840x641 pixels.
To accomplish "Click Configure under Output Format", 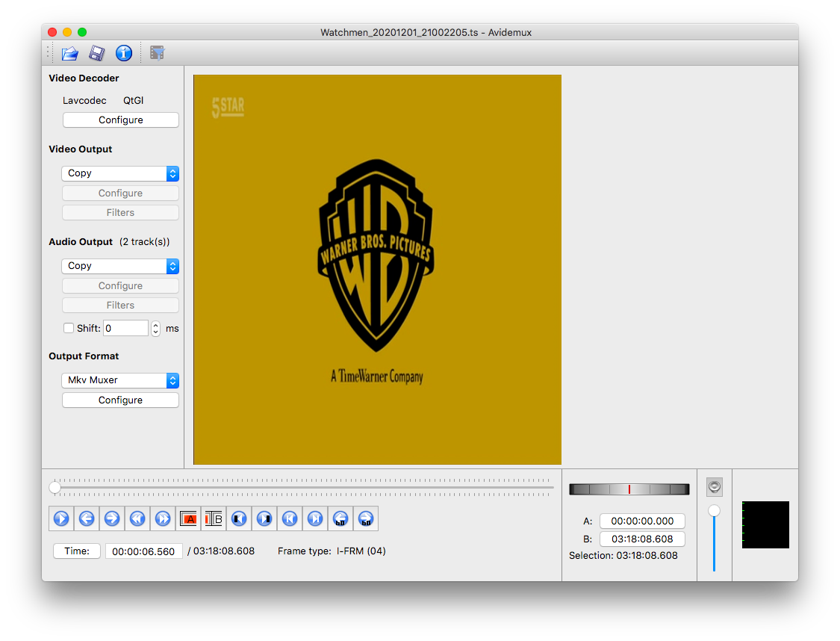I will (x=120, y=400).
